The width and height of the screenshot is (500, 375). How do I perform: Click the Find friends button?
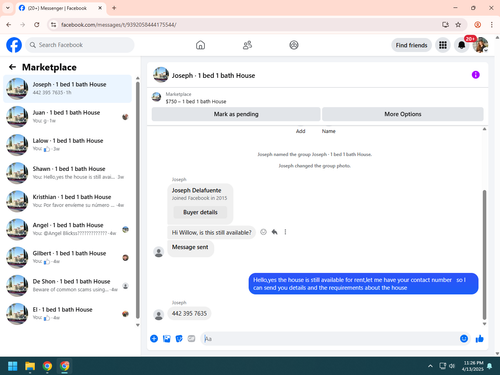(x=411, y=45)
